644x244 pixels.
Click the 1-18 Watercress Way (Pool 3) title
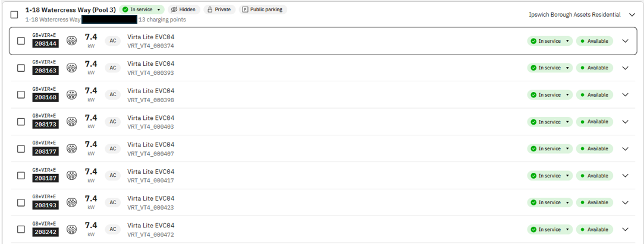click(x=70, y=10)
